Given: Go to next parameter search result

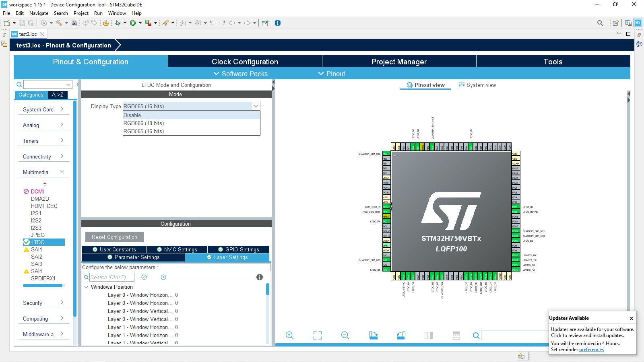Looking at the screenshot, I should (163, 277).
